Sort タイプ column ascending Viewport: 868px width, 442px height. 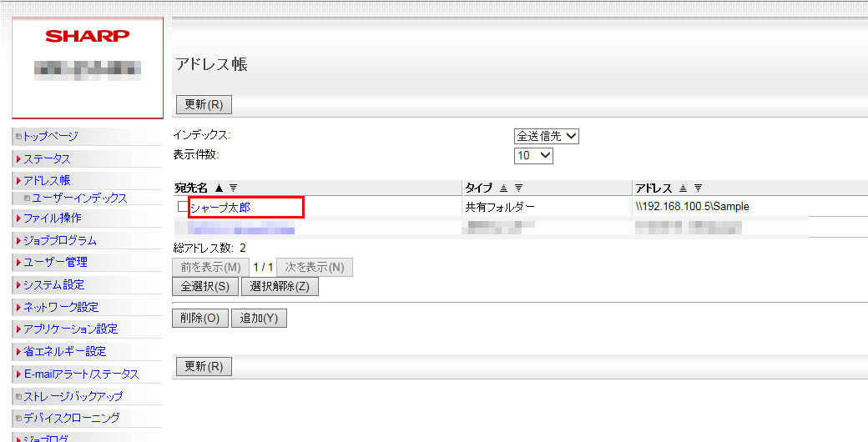coord(504,188)
